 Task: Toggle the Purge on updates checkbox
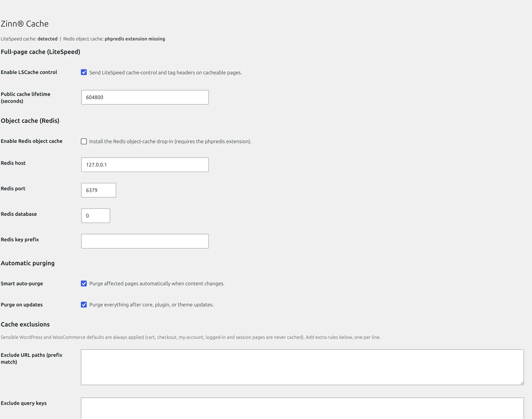(x=84, y=305)
